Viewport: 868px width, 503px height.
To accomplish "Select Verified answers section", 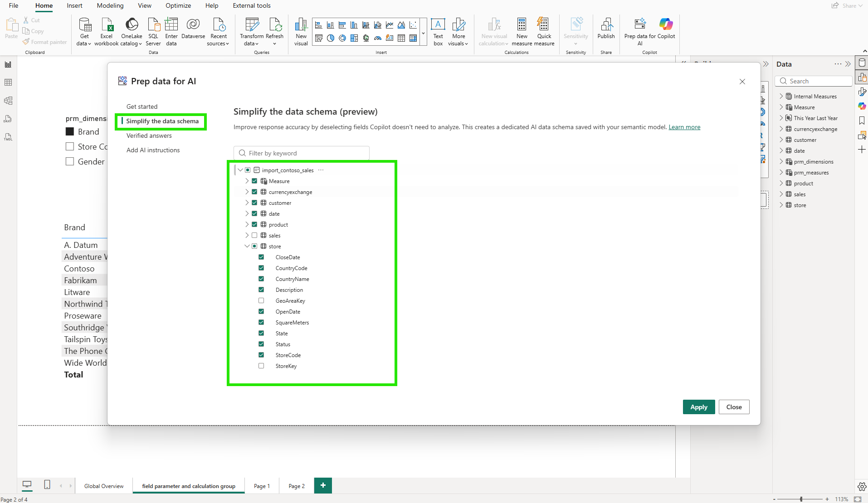I will coord(149,135).
